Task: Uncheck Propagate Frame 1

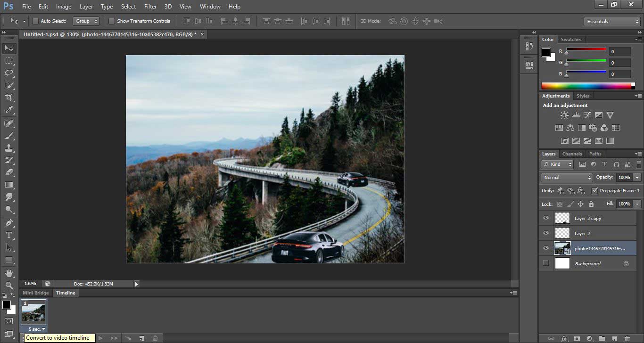Action: [594, 190]
